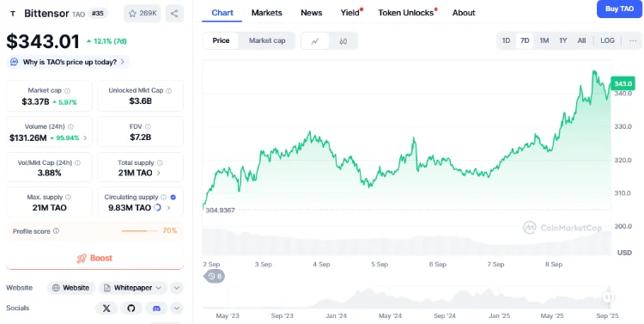Click the 343.0 current price label

[x=623, y=84]
